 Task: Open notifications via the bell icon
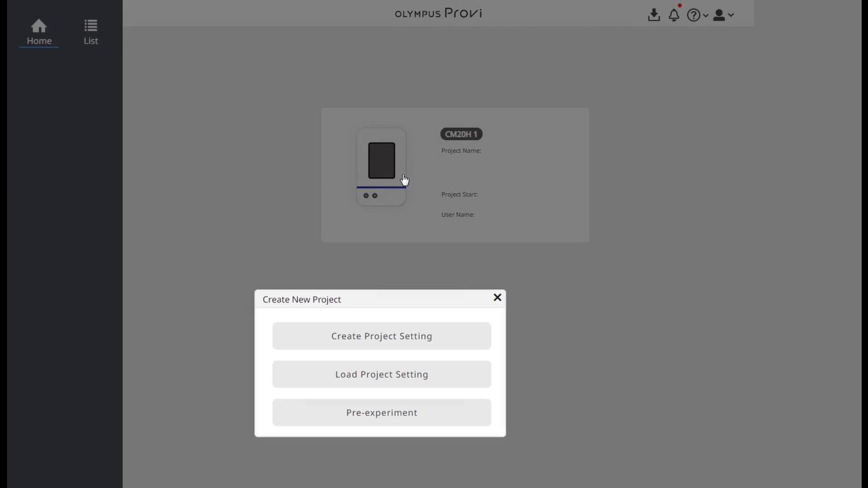(x=674, y=15)
